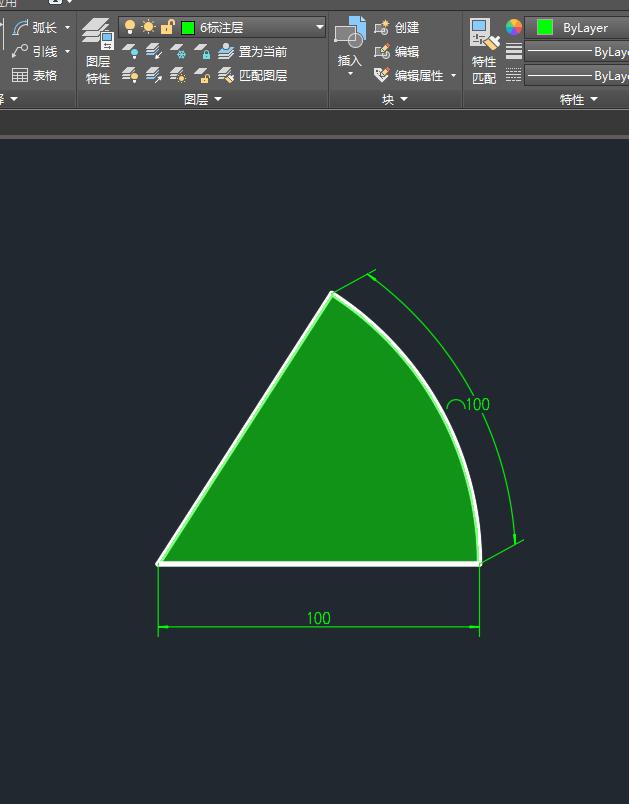
Task: Open the ByLayer lineweight dropdown
Action: tap(577, 52)
